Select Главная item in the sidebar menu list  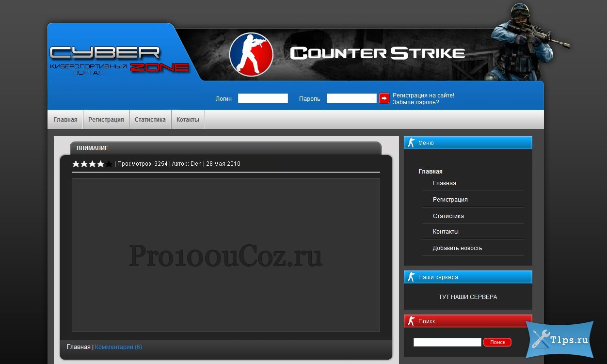click(x=445, y=183)
